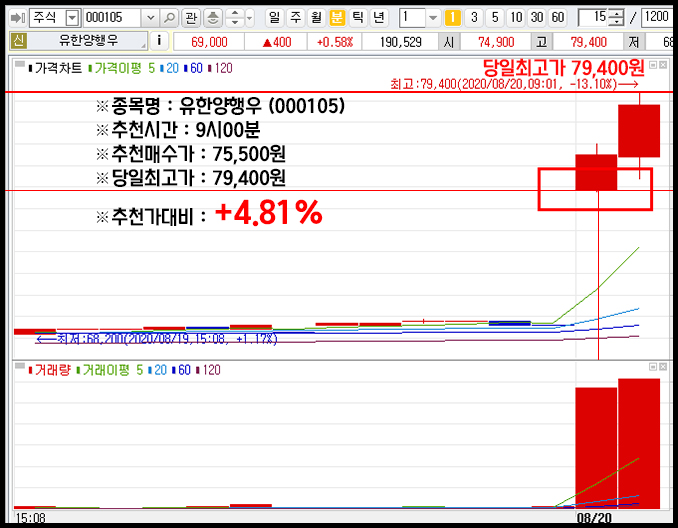Viewport: 678px width, 528px height.
Task: Click the 20 price moving average legend
Action: (169, 68)
